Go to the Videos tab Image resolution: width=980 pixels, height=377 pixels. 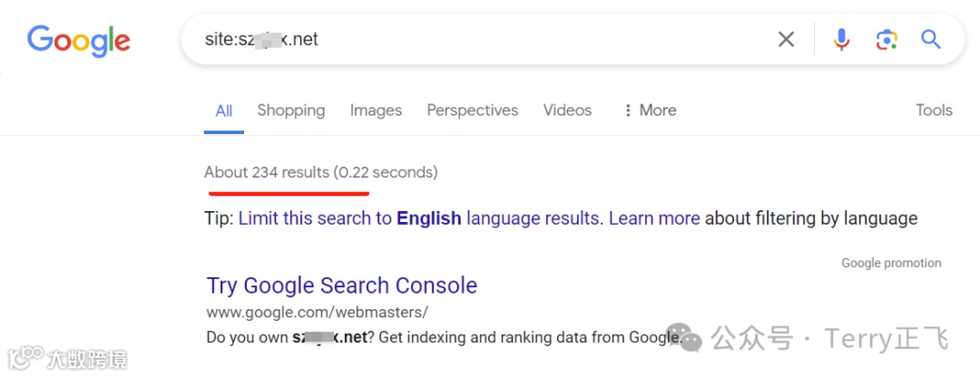pyautogui.click(x=567, y=111)
